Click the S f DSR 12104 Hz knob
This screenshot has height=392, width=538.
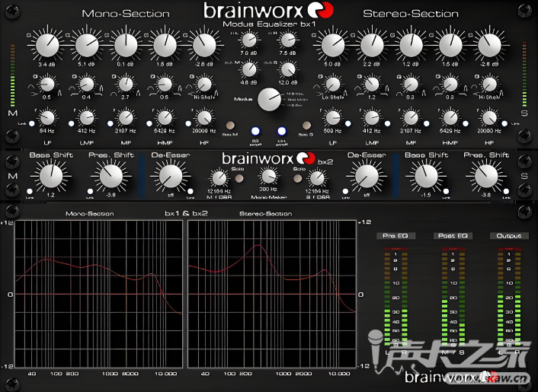pos(317,179)
